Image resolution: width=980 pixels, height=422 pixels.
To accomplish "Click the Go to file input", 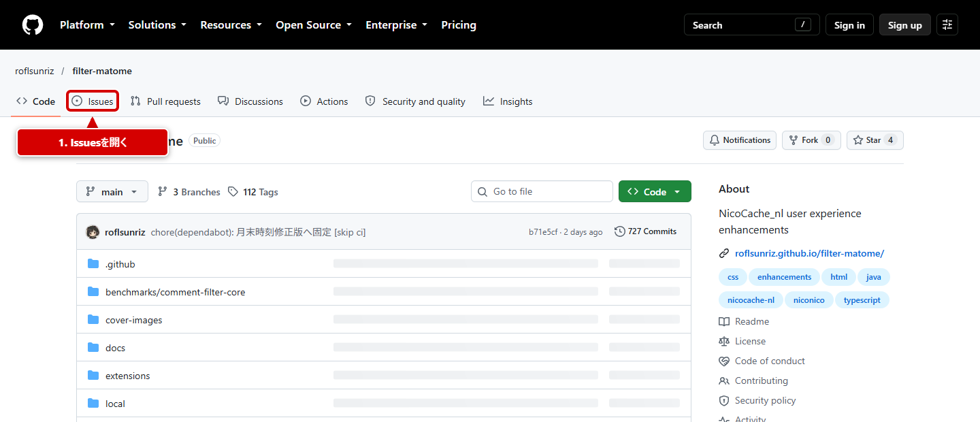I will click(x=542, y=192).
